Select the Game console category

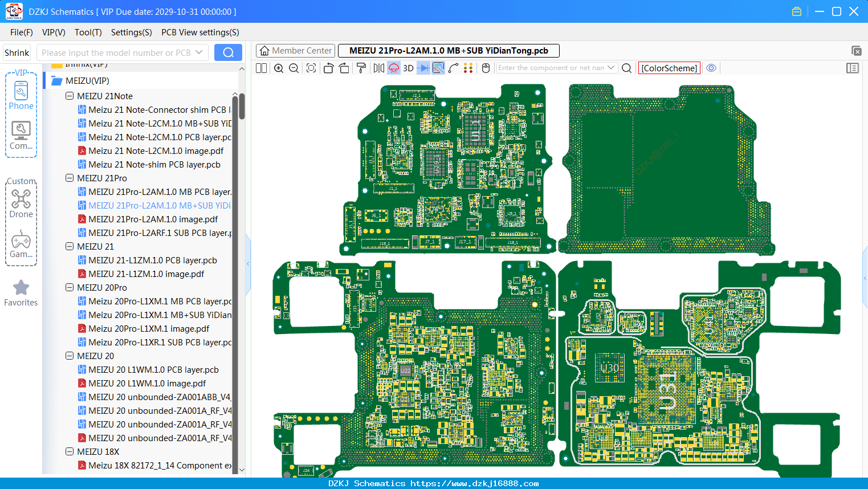(x=21, y=244)
